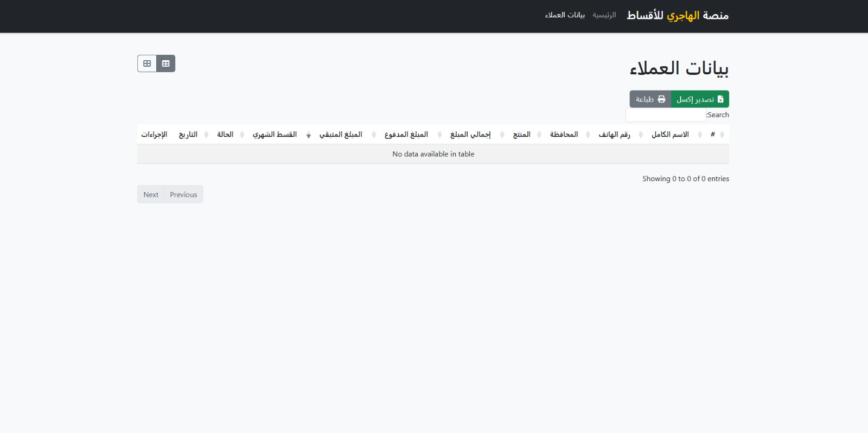Open بيانات العملاء in the navbar
The image size is (868, 433).
(x=565, y=15)
